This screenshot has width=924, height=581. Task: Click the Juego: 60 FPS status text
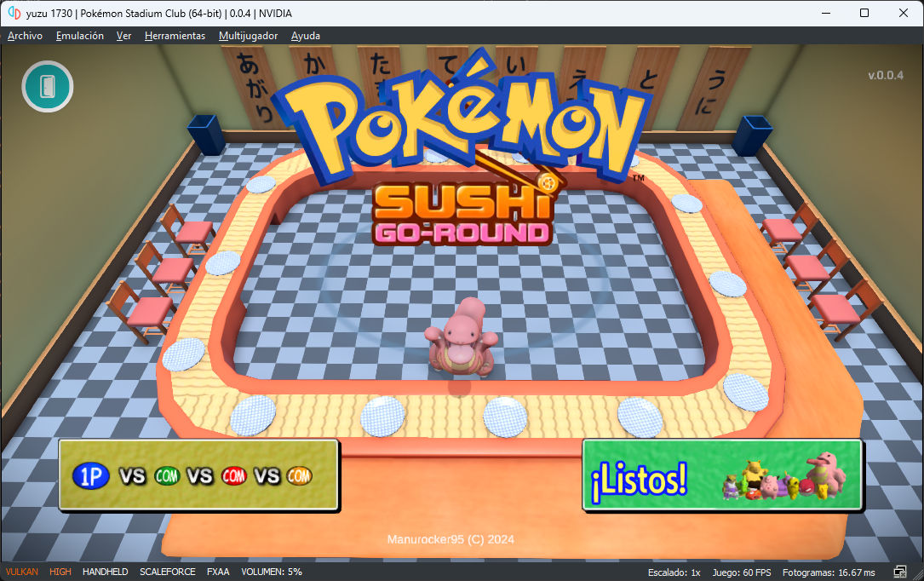pyautogui.click(x=741, y=572)
